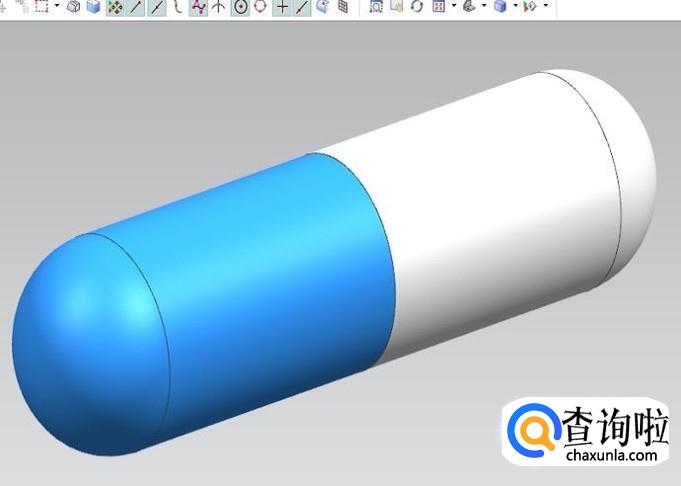Click the yellow zoom page icon
The width and height of the screenshot is (681, 486).
pyautogui.click(x=397, y=6)
